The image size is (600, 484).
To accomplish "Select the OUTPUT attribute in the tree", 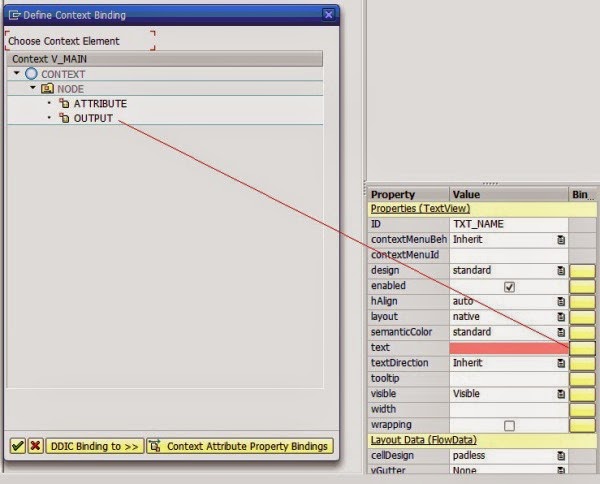I will (93, 118).
